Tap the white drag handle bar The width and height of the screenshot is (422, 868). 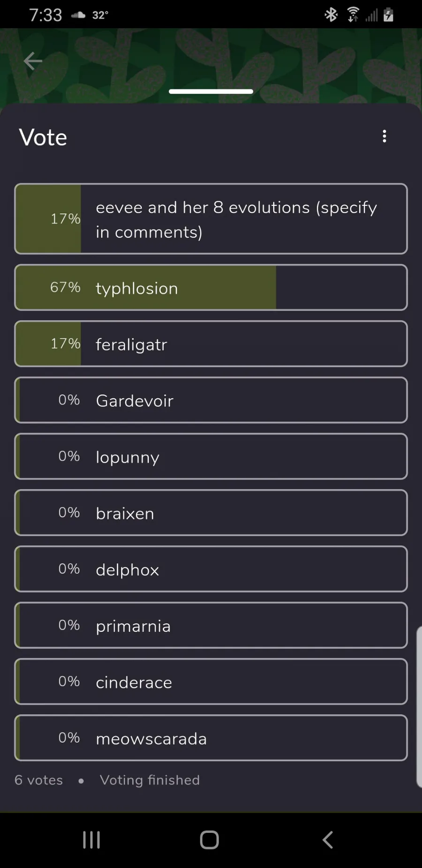coord(211,91)
